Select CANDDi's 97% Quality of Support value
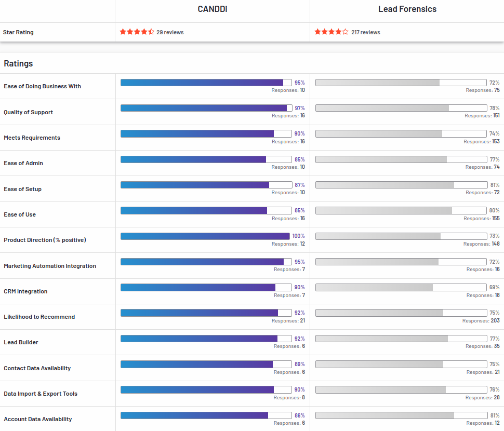This screenshot has width=504, height=431. (x=300, y=108)
